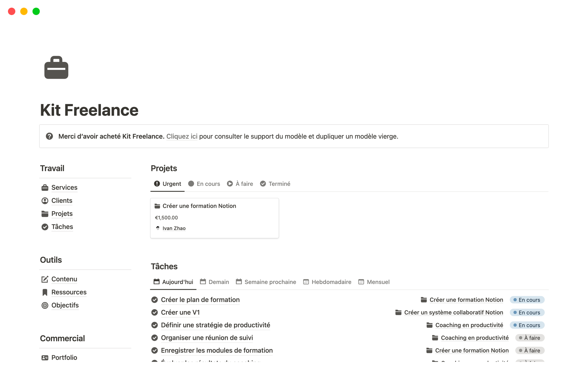Image resolution: width=588 pixels, height=368 pixels.
Task: Click the Objectifs target icon
Action: (45, 305)
